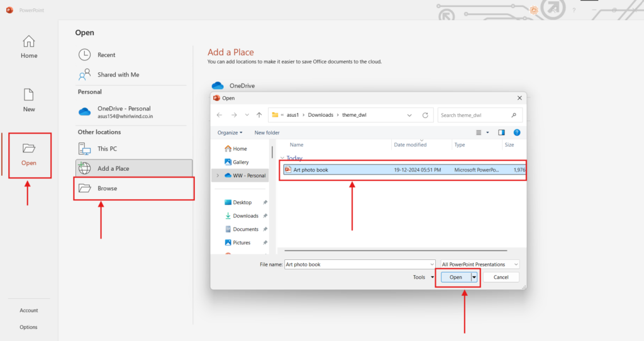This screenshot has width=644, height=341.
Task: Expand the Organize menu
Action: [x=230, y=133]
